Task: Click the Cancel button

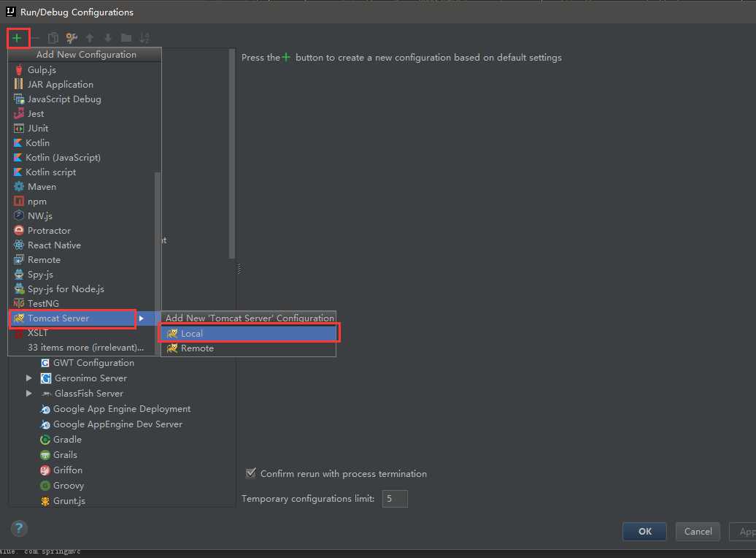Action: tap(698, 532)
